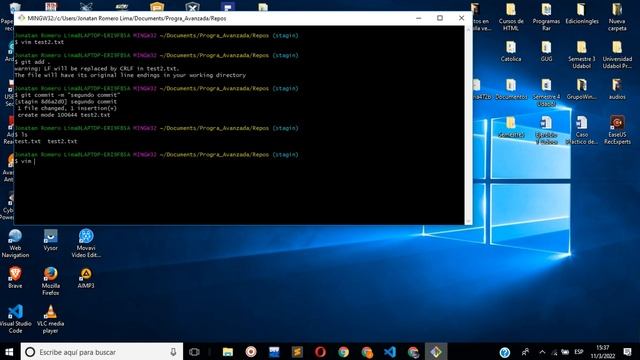Launch Mozilla Firefox desktop shortcut
The height and width of the screenshot is (360, 640).
[51, 281]
